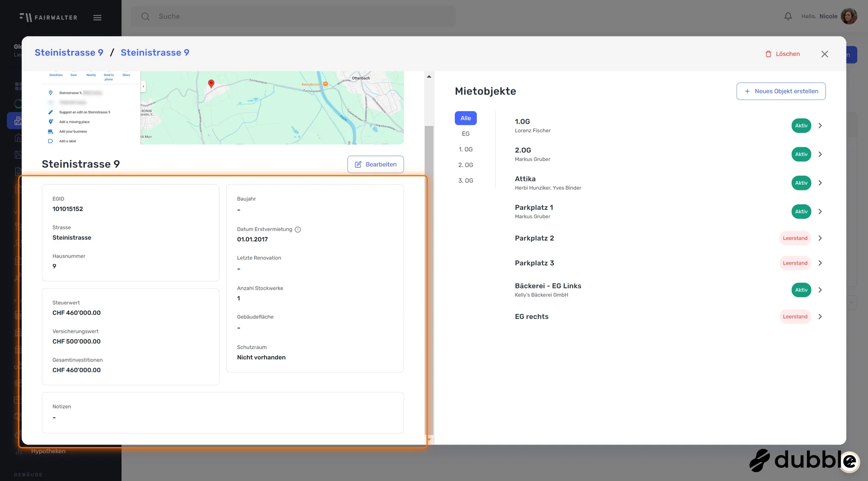Screen dimensions: 868x481
Task: Close the Steinistrasse 9 dialog
Action: [824, 54]
